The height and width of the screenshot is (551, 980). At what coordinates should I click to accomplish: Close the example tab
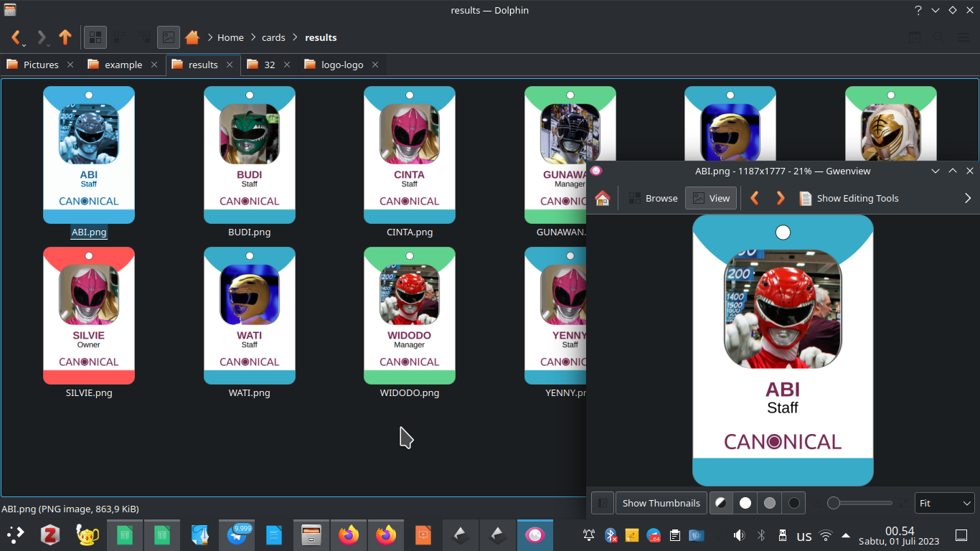point(154,65)
